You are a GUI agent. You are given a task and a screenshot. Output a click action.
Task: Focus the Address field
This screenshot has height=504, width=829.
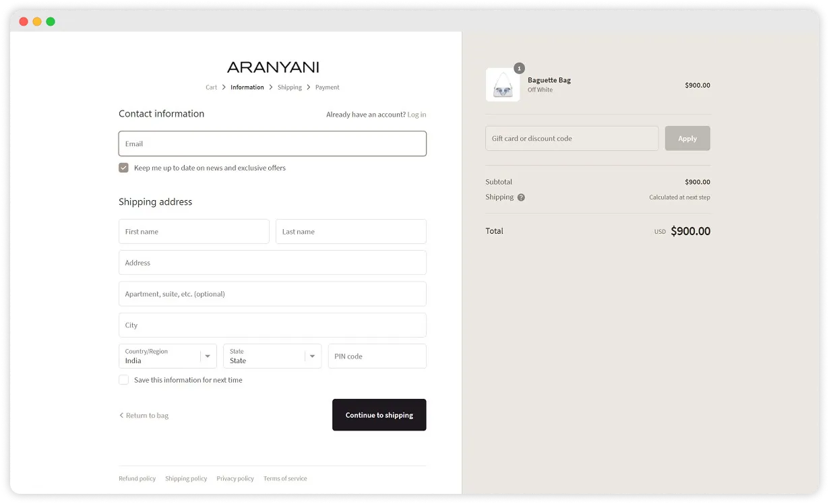(x=272, y=263)
